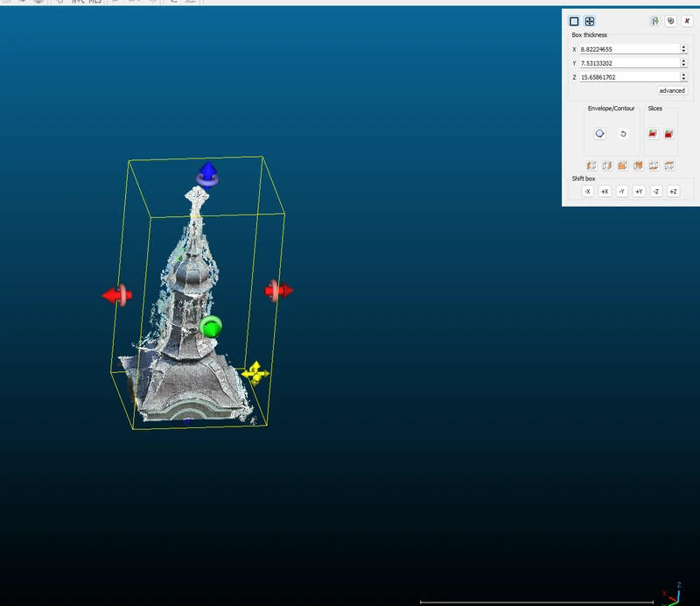The image size is (700, 606).
Task: Toggle the clipping box visibility button
Action: tap(574, 21)
